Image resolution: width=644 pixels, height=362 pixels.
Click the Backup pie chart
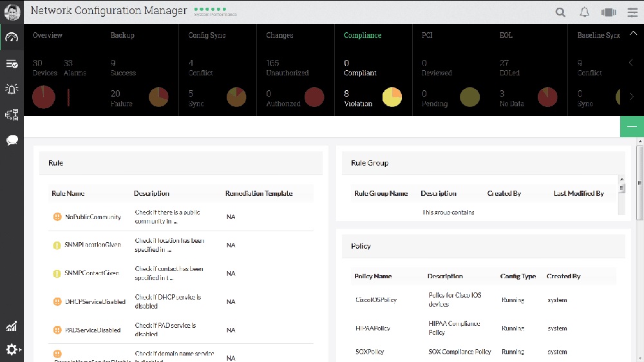[x=158, y=97]
